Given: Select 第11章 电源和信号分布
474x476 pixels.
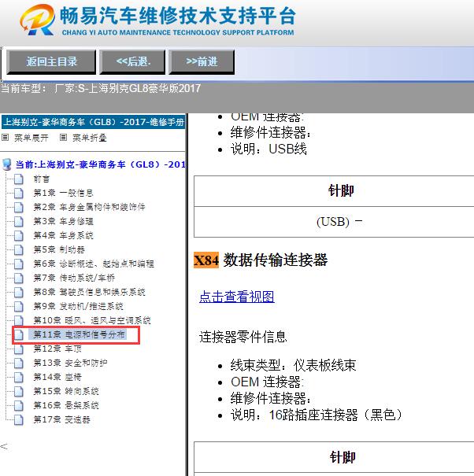Looking at the screenshot, I should pos(79,334).
